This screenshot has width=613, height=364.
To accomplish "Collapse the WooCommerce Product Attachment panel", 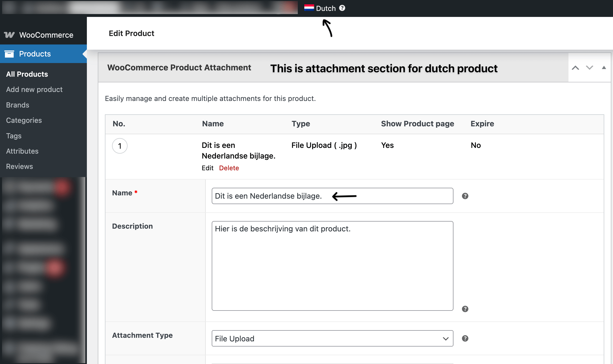I will [604, 68].
